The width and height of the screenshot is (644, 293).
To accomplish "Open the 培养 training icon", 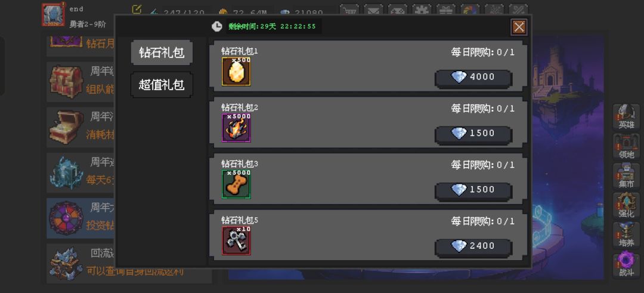I will pyautogui.click(x=626, y=235).
